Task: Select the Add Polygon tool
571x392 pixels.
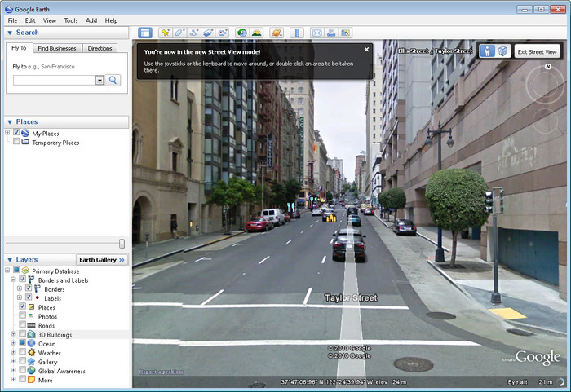Action: [x=179, y=33]
